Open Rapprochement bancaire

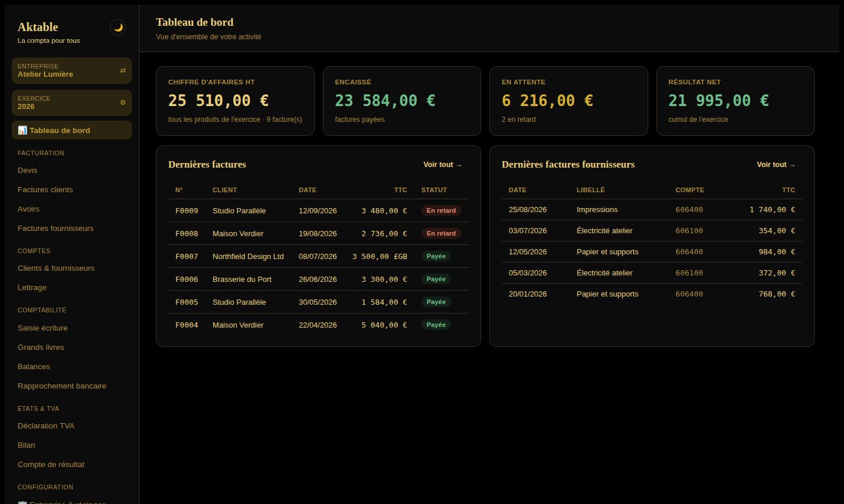tap(72, 386)
